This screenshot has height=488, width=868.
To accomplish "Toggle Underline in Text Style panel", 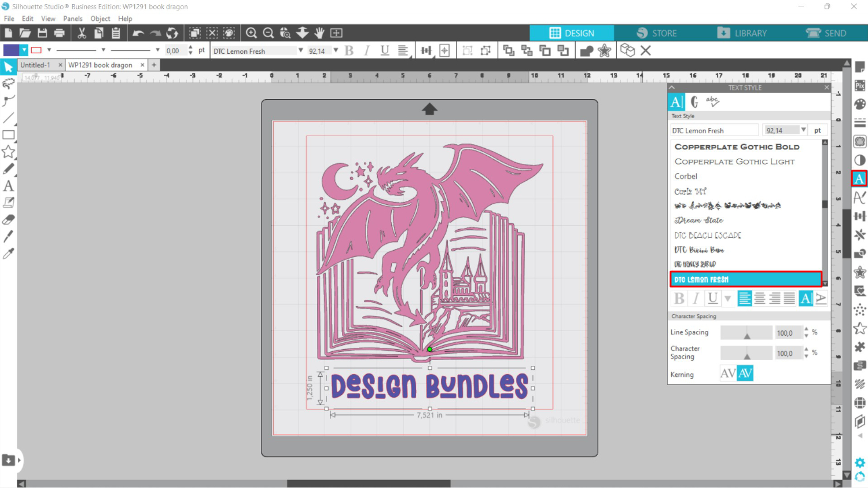I will coord(713,298).
